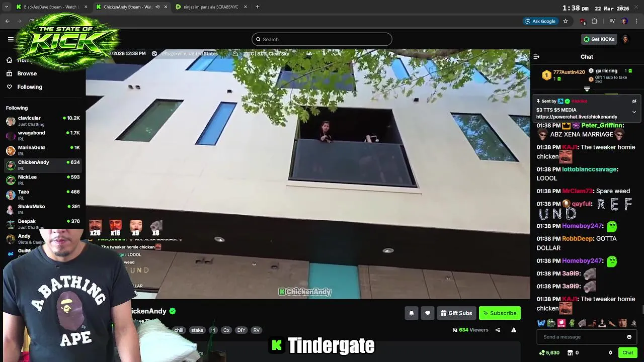Bookmark this page with the star icon
Screen dimensions: 644x362
566,21
